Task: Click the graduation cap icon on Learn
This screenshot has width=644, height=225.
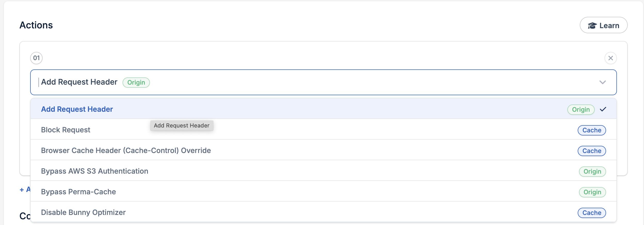Action: point(592,26)
